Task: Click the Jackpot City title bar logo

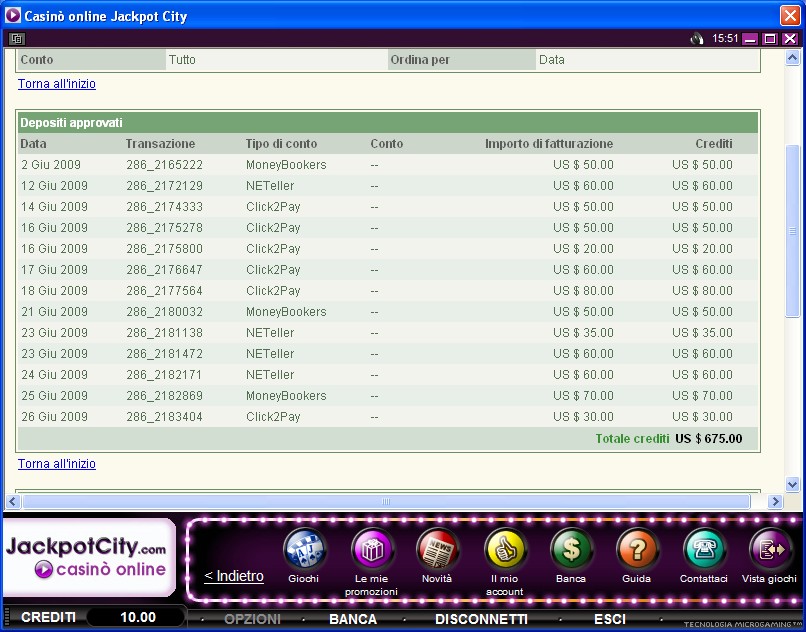Action: 12,15
